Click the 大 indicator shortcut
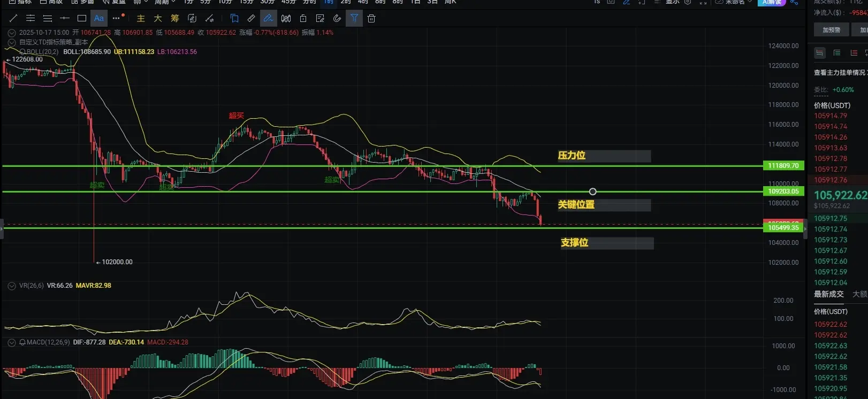The image size is (868, 399). pos(158,18)
